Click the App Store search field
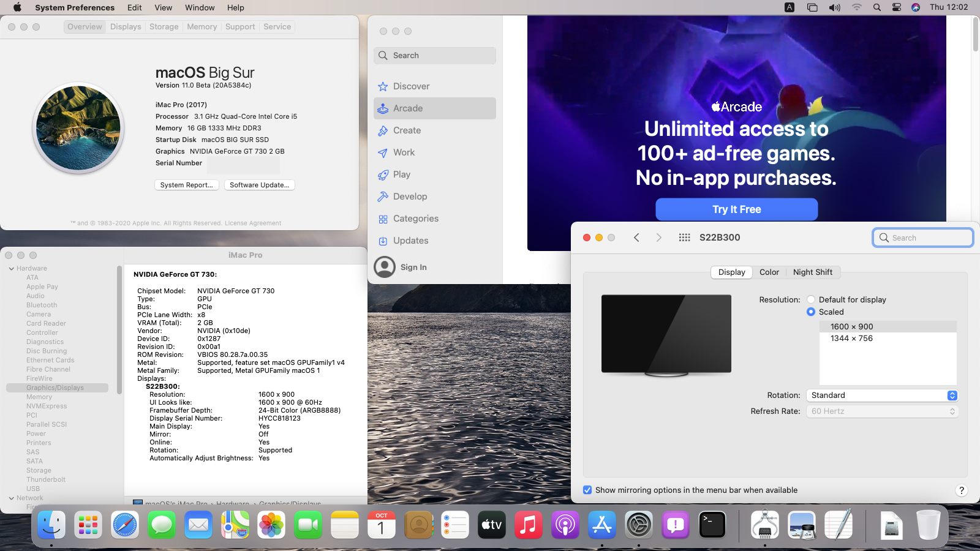Viewport: 980px width, 551px height. [435, 56]
